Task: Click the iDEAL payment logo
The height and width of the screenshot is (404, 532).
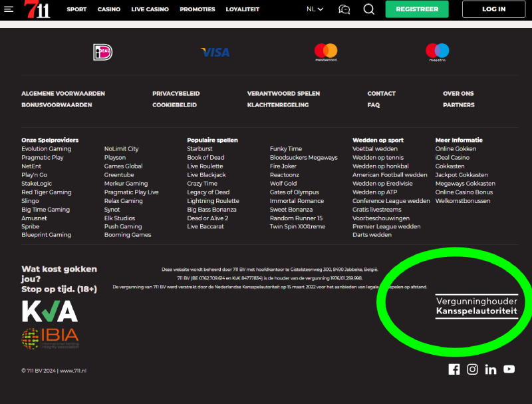Action: point(103,53)
